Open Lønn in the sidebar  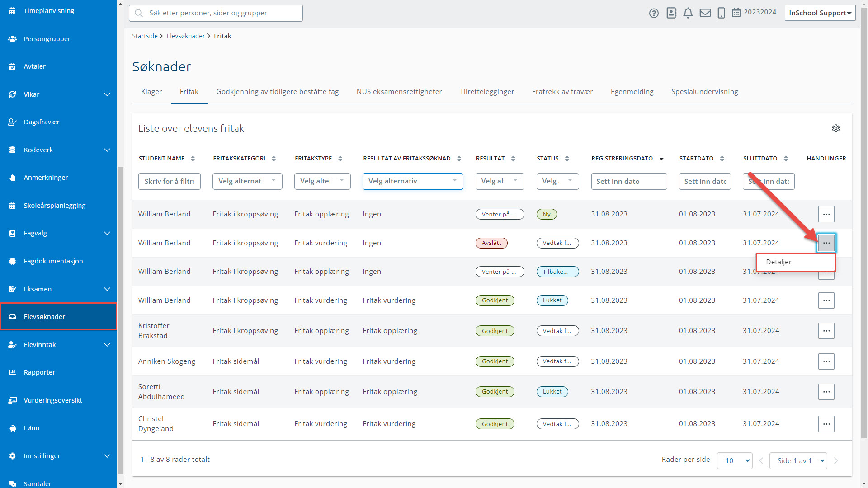[x=58, y=428]
